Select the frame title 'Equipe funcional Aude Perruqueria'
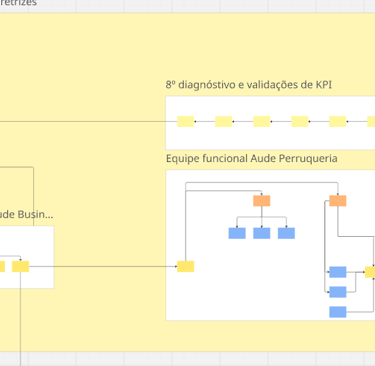 [x=252, y=158]
